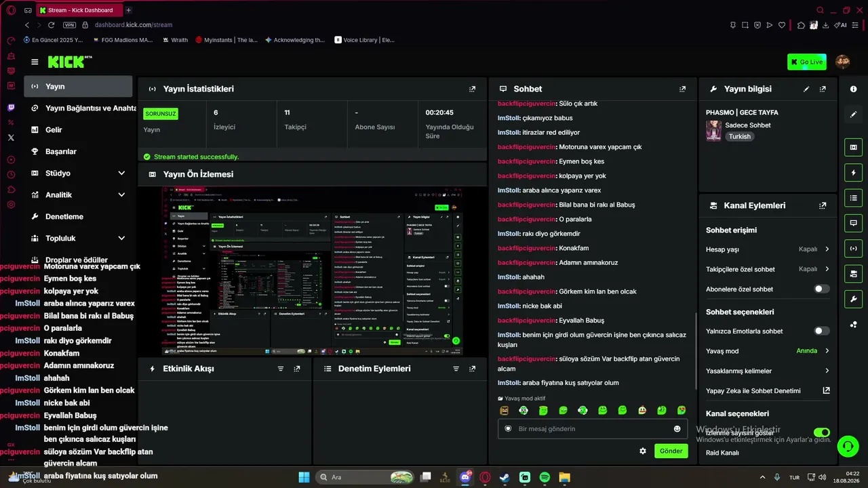Toggle the chat panel icon in right rail

[x=853, y=223]
